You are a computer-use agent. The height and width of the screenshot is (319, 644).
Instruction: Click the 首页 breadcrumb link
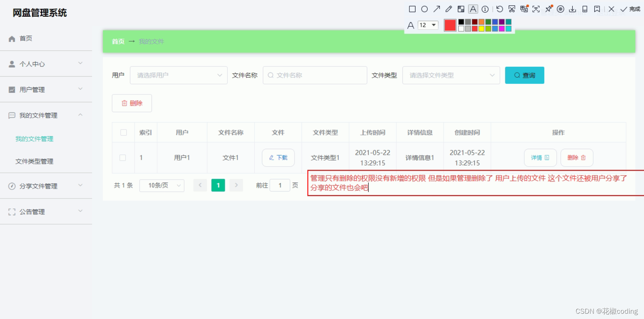118,42
